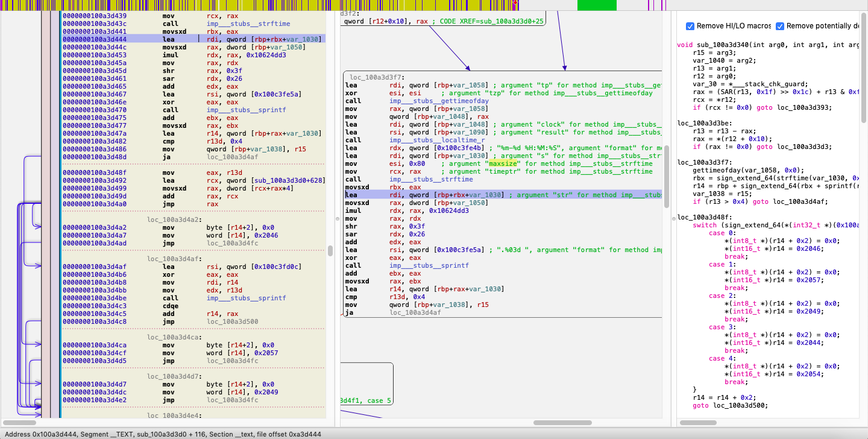Click the pseudocode panel's horizontal scrollbar thumb

698,423
